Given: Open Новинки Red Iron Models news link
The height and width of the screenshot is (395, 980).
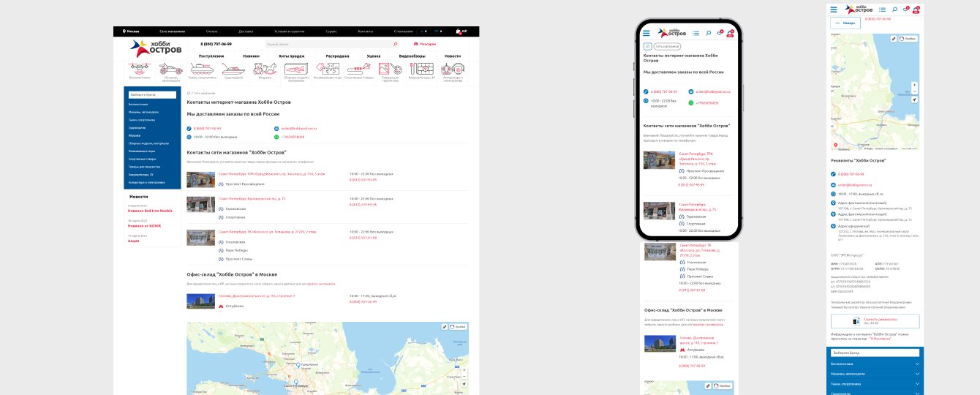Looking at the screenshot, I should pyautogui.click(x=150, y=210).
